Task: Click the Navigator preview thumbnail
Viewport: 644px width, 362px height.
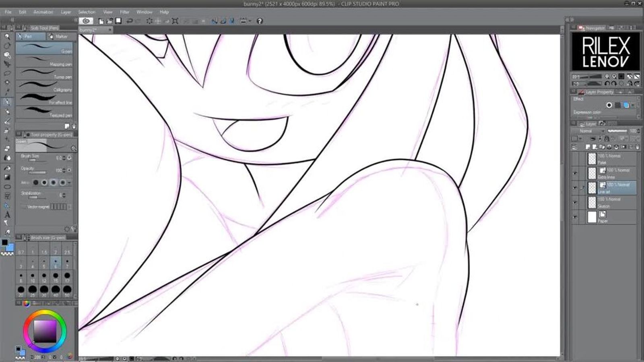Action: pos(606,51)
